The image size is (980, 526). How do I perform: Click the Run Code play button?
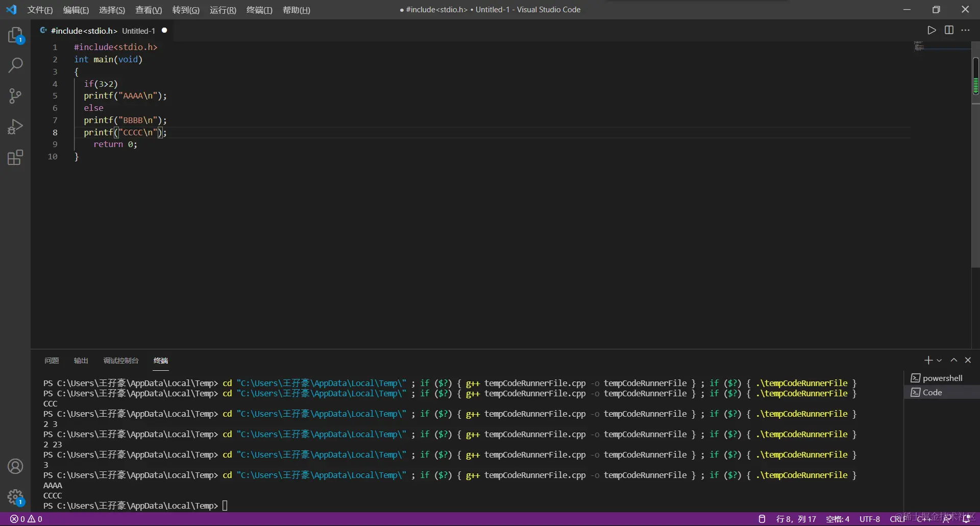click(x=932, y=30)
